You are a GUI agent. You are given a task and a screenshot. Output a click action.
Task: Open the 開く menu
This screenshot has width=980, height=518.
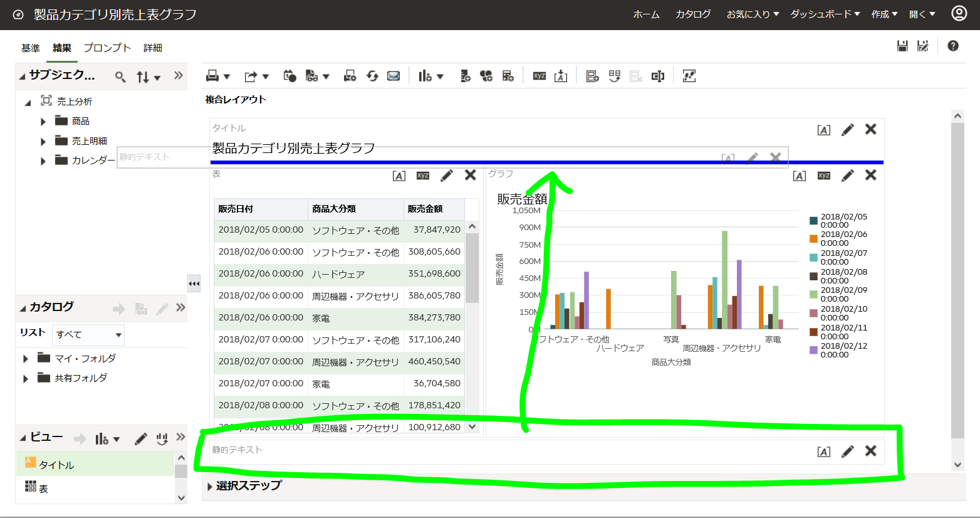click(922, 14)
